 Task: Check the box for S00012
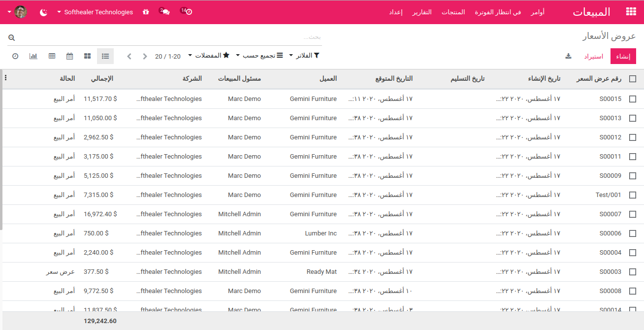[x=633, y=137]
